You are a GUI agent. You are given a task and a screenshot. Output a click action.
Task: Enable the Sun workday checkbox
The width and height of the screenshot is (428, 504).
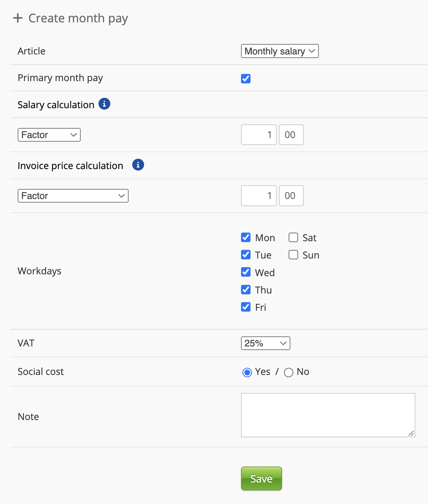[x=293, y=255]
